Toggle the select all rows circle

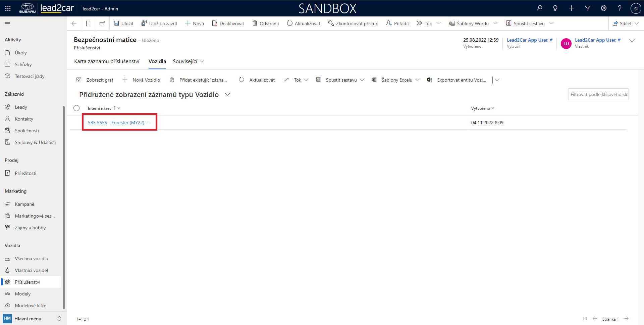tap(76, 108)
